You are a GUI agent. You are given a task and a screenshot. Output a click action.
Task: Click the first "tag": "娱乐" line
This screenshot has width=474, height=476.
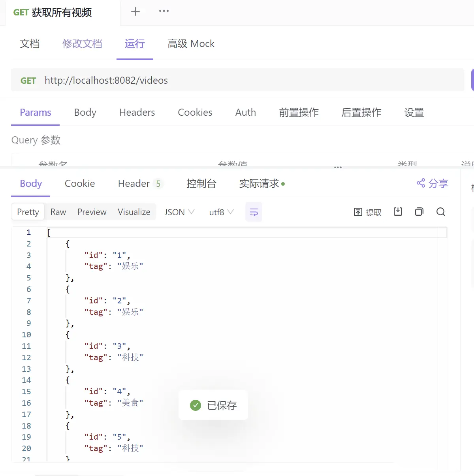pos(114,266)
